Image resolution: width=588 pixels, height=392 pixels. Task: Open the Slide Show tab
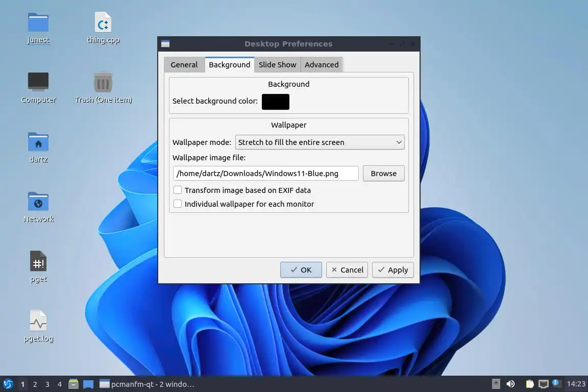pyautogui.click(x=278, y=64)
